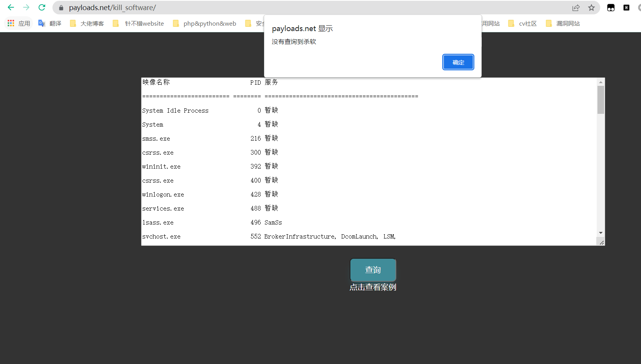Screen dimensions: 641x364
Task: Click the wininit.exe row
Action: click(210, 167)
